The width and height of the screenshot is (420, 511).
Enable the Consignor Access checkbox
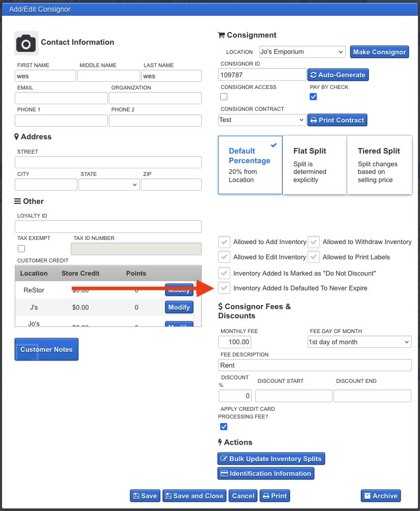click(x=224, y=97)
